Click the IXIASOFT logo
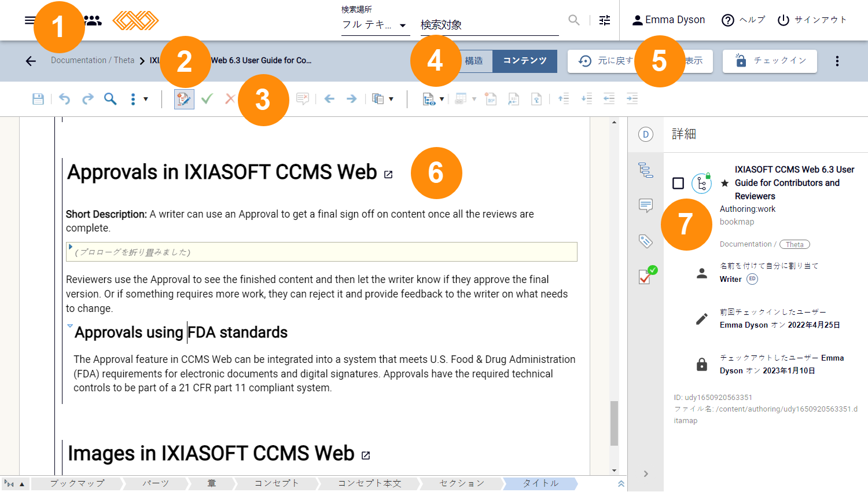The width and height of the screenshot is (868, 492). [135, 21]
